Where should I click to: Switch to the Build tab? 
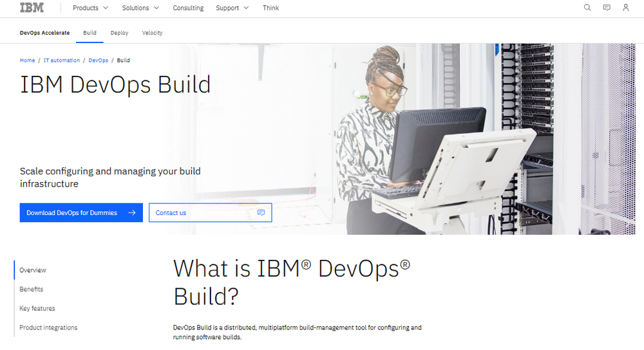[90, 33]
